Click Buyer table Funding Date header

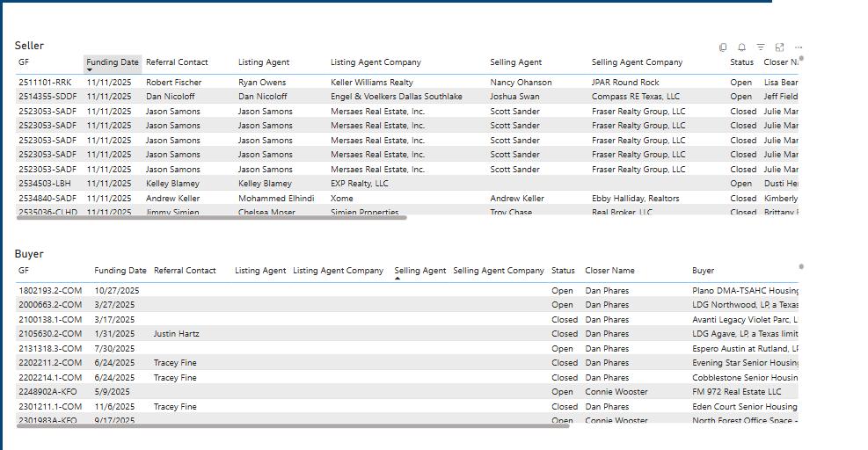[x=120, y=270]
